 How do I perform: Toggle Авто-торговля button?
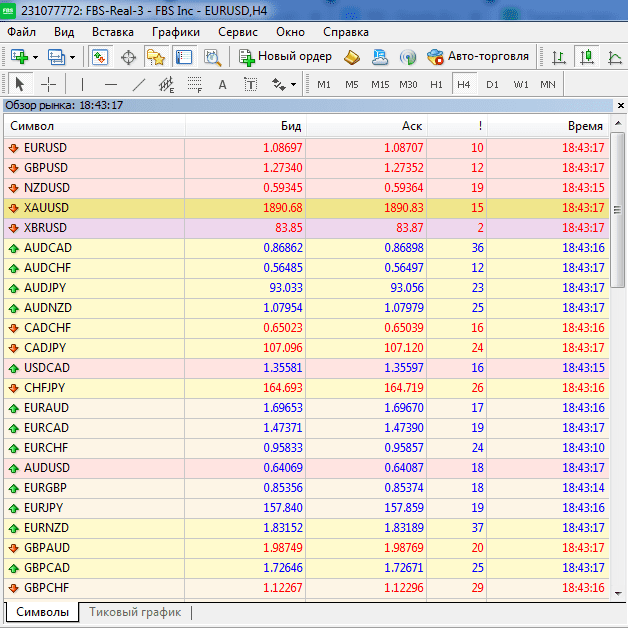coord(477,56)
